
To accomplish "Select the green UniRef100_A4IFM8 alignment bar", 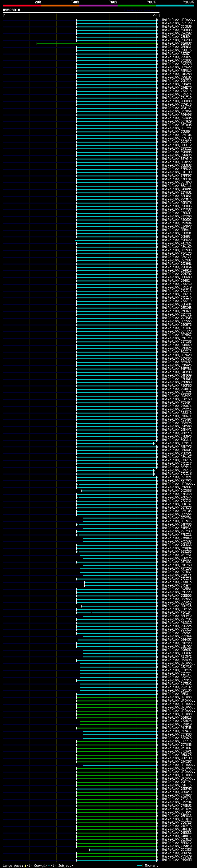I will click(117, 728).
